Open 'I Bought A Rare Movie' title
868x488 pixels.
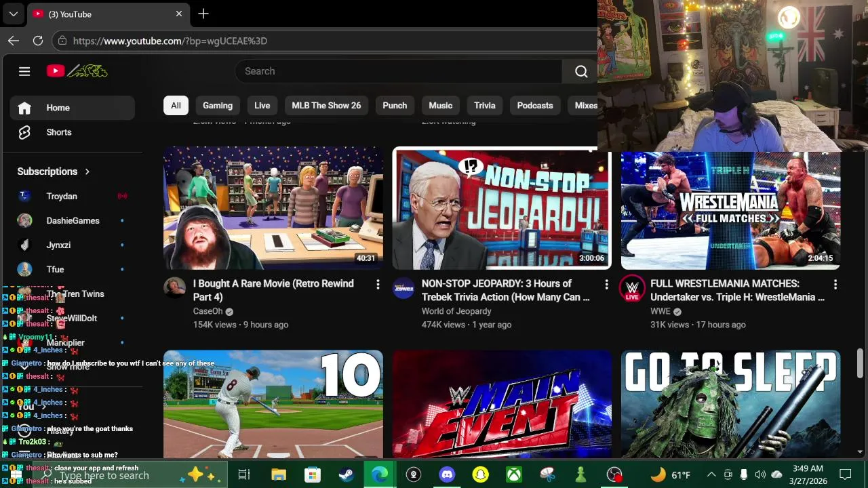pos(273,290)
